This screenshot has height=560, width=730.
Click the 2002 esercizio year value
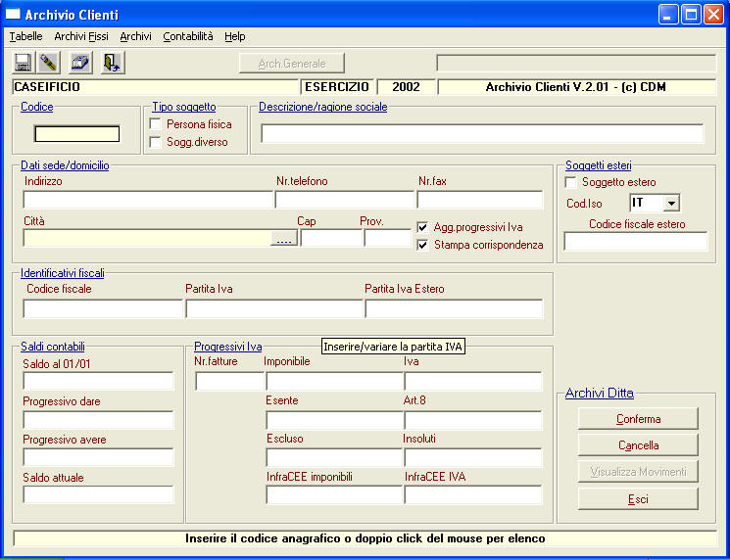(406, 87)
